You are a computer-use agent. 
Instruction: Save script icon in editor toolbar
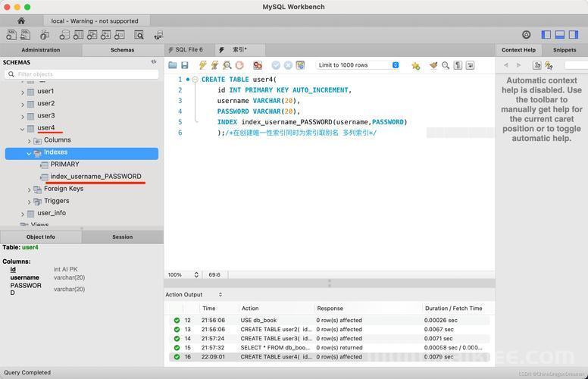[x=184, y=65]
